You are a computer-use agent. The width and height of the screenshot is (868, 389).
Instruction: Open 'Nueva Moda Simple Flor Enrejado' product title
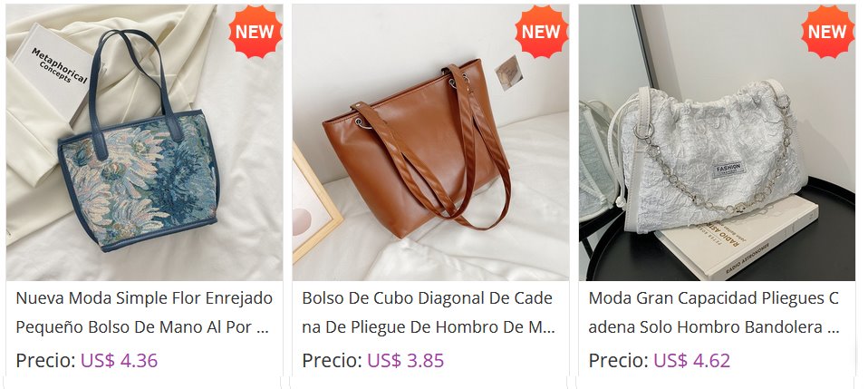[144, 313]
